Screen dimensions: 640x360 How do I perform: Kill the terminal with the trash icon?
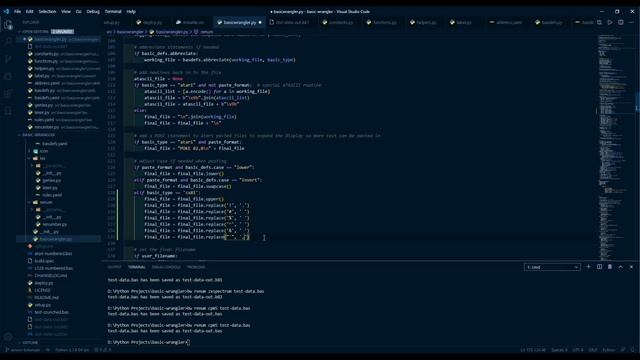click(x=610, y=267)
